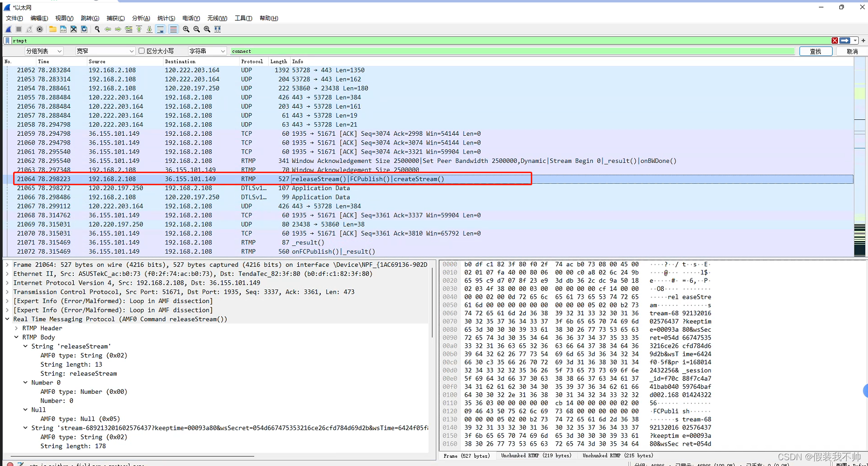Open the 帮助(H) menu
The width and height of the screenshot is (868, 466).
coord(269,18)
